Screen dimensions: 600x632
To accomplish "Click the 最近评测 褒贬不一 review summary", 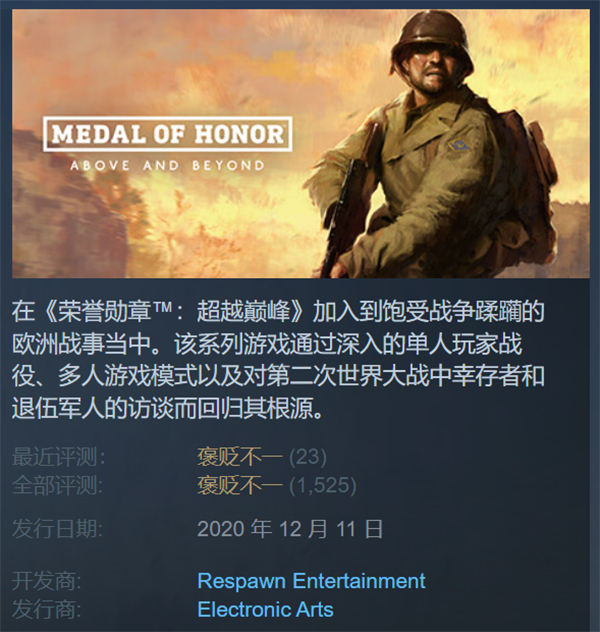I will 240,457.
